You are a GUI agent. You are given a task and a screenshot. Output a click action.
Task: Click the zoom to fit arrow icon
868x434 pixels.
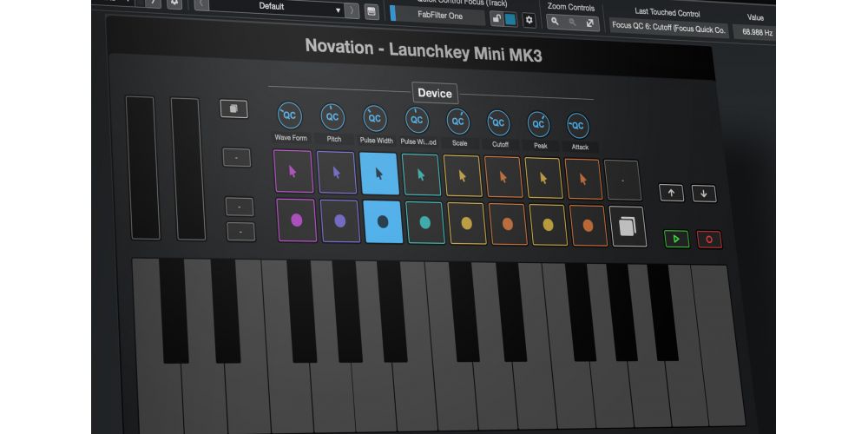tap(590, 23)
